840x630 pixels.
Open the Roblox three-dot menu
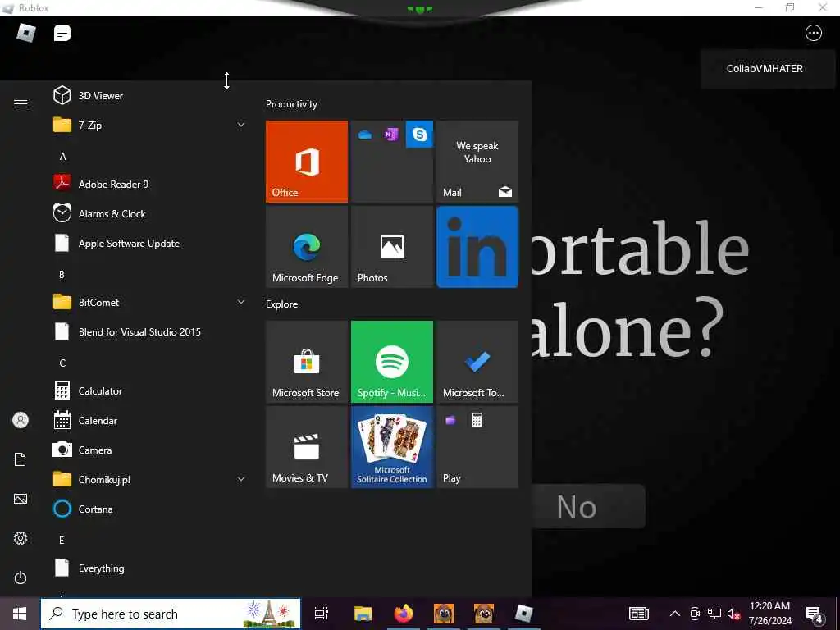pos(813,33)
